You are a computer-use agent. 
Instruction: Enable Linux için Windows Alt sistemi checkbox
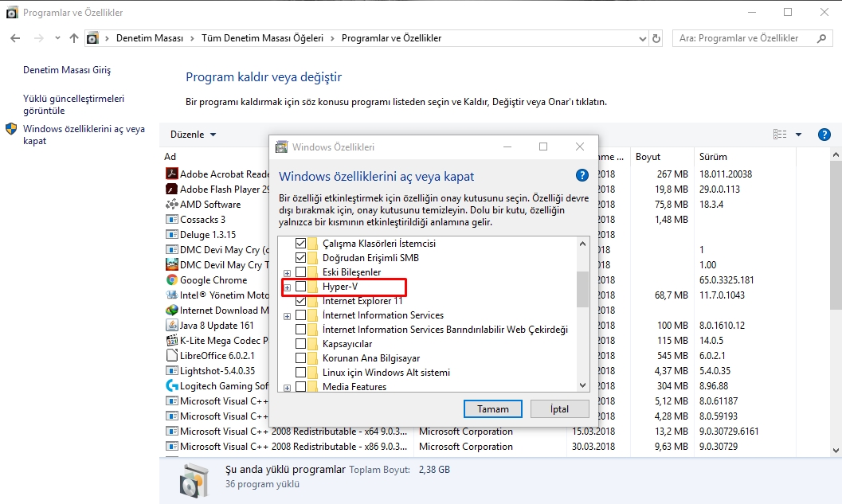click(x=301, y=373)
